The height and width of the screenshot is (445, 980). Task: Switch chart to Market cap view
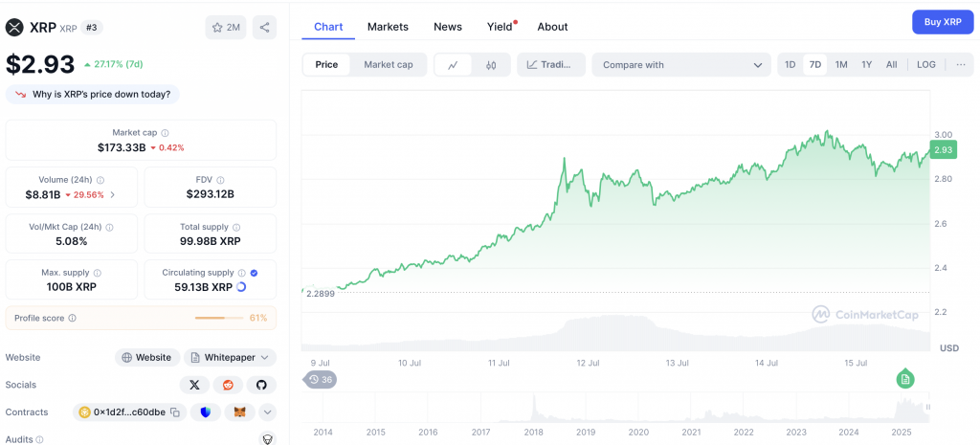click(389, 65)
